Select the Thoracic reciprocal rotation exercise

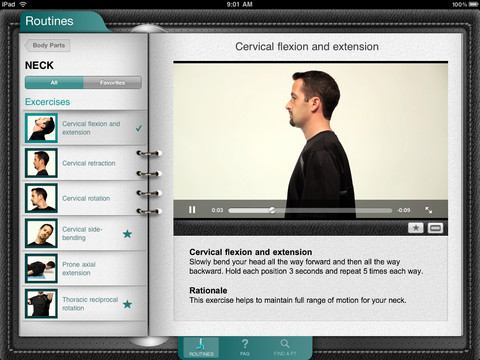click(x=85, y=303)
